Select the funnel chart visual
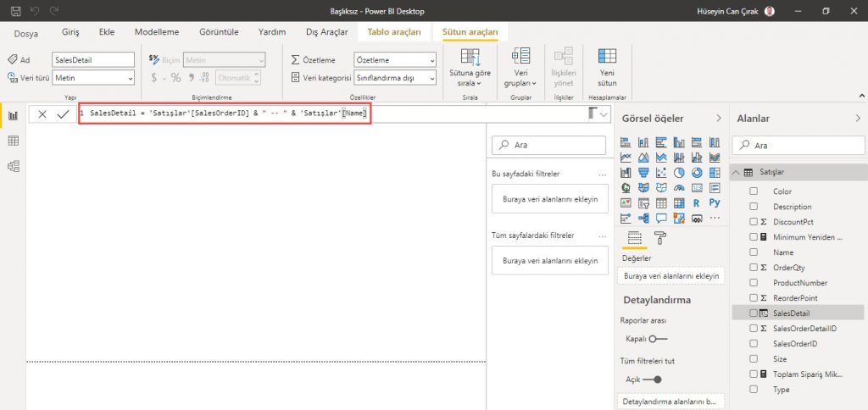The image size is (868, 410). (x=643, y=173)
